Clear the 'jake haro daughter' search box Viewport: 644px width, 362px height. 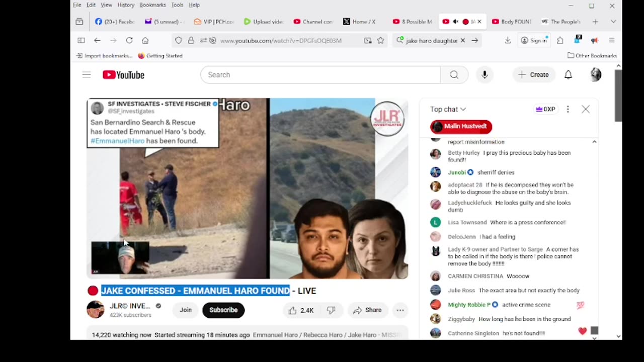pos(462,40)
